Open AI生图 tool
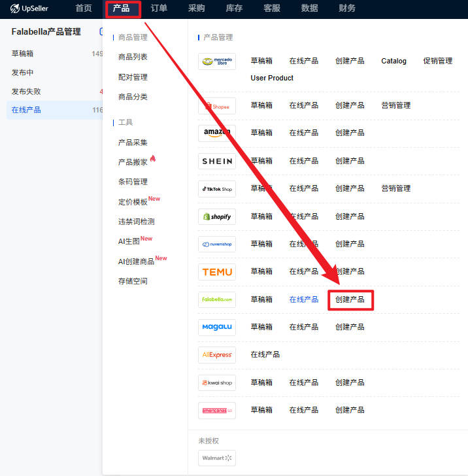 [129, 241]
